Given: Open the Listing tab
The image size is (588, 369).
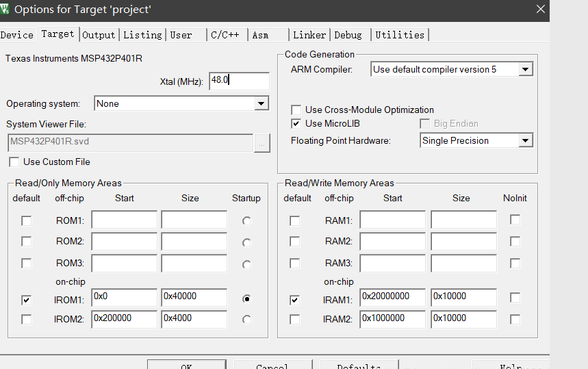Looking at the screenshot, I should click(142, 35).
